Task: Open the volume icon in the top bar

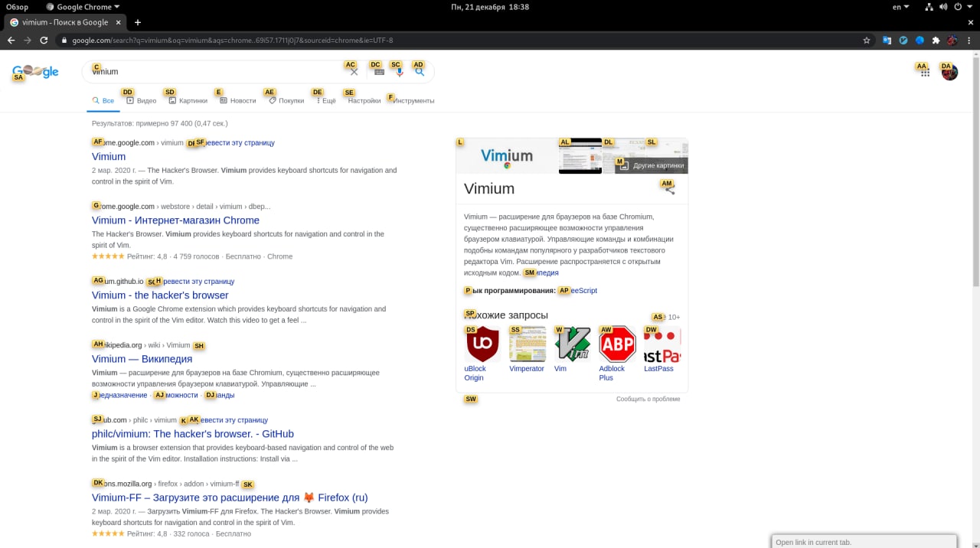Action: (942, 7)
